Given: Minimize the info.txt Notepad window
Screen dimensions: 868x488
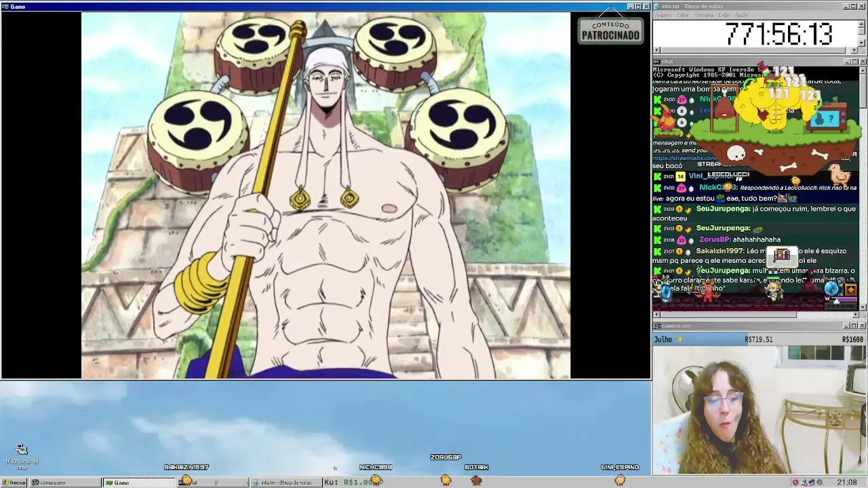Looking at the screenshot, I should tap(846, 6).
